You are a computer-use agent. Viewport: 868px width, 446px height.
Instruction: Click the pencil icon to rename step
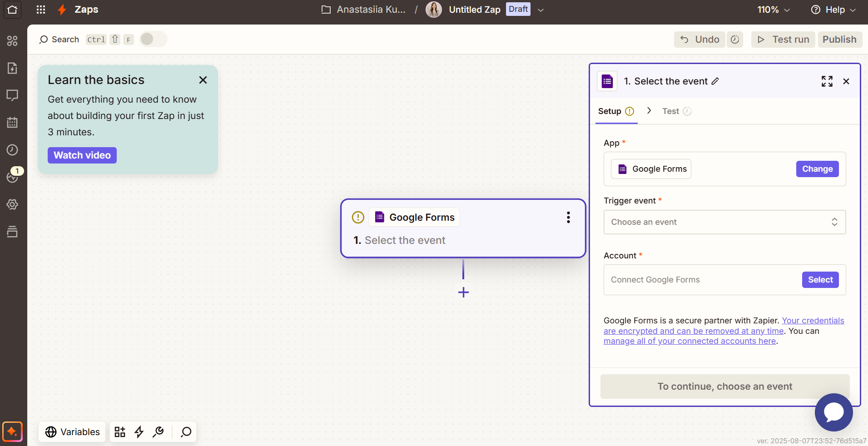pyautogui.click(x=715, y=81)
